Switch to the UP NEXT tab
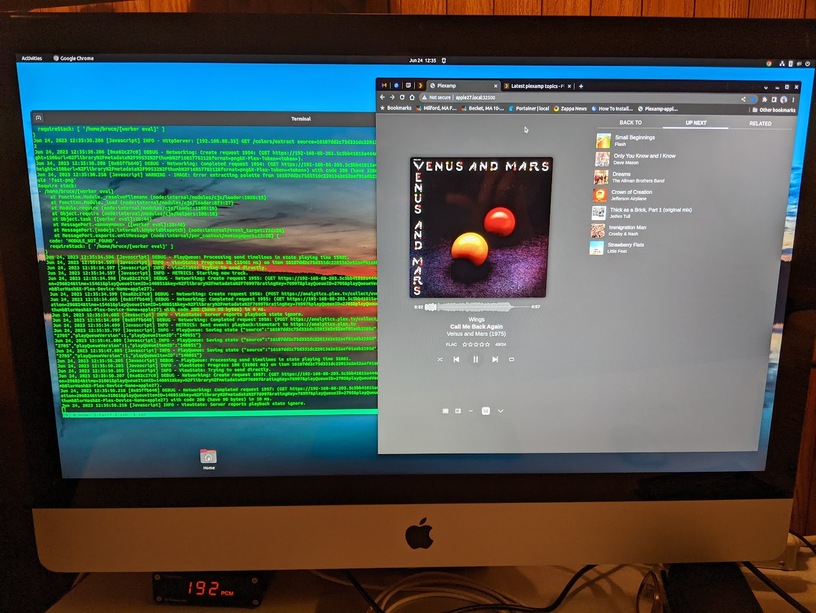This screenshot has height=613, width=816. tap(696, 123)
